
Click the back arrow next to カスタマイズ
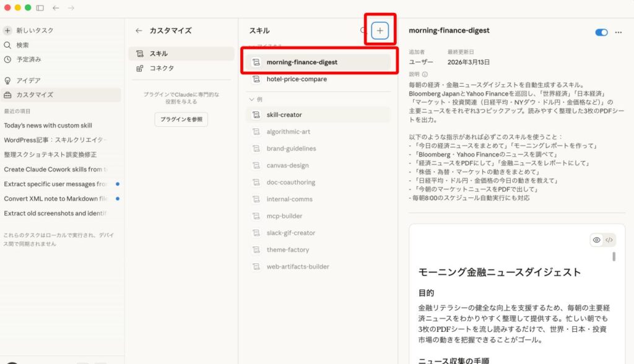tap(139, 30)
